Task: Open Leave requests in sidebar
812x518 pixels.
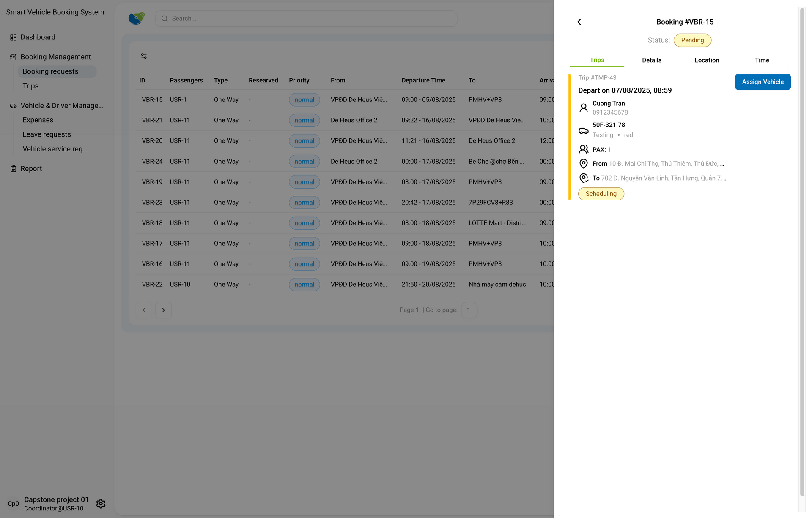Action: point(47,134)
